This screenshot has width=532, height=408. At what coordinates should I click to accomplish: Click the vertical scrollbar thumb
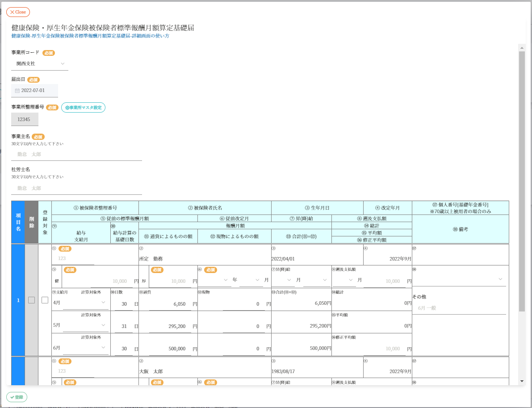point(521,179)
